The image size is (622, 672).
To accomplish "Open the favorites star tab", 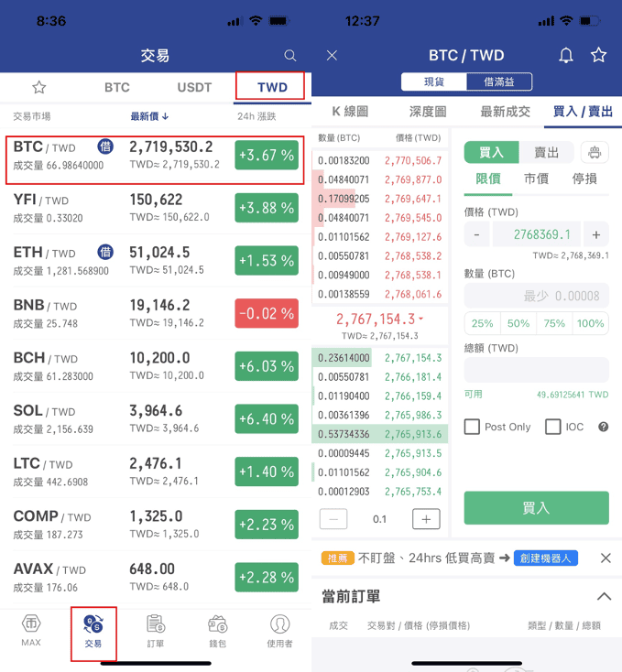I will (39, 87).
